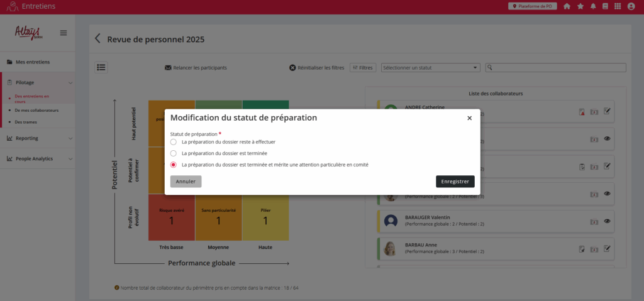644x301 pixels.
Task: Open 'Mes entretiens' in sidebar
Action: click(x=32, y=62)
